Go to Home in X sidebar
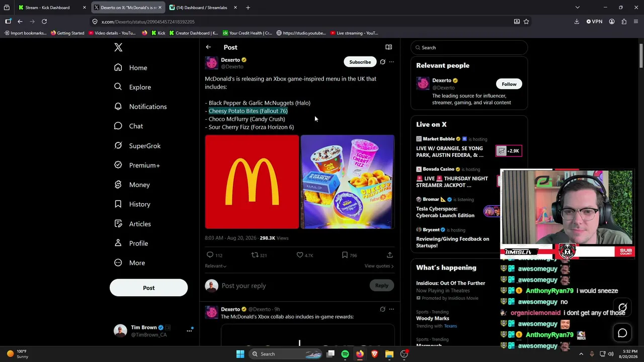Image resolution: width=644 pixels, height=362 pixels. click(x=131, y=68)
